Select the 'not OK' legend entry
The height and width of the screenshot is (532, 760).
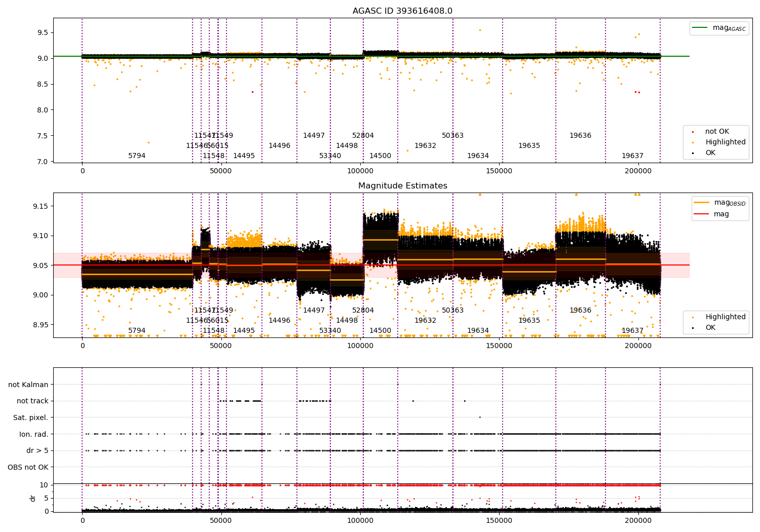717,132
